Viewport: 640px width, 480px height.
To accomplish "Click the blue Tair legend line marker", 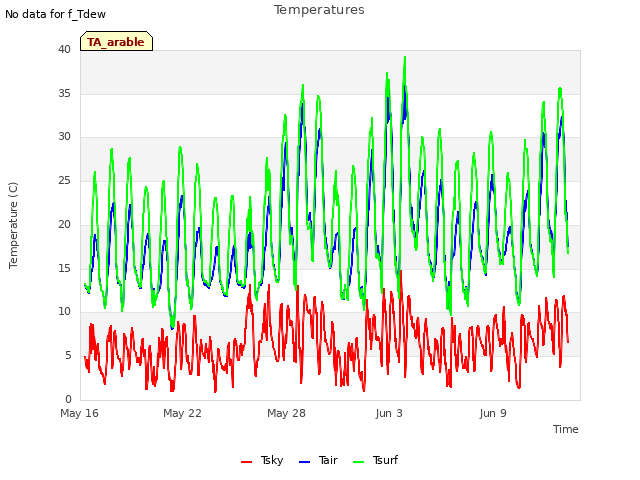I will [304, 462].
